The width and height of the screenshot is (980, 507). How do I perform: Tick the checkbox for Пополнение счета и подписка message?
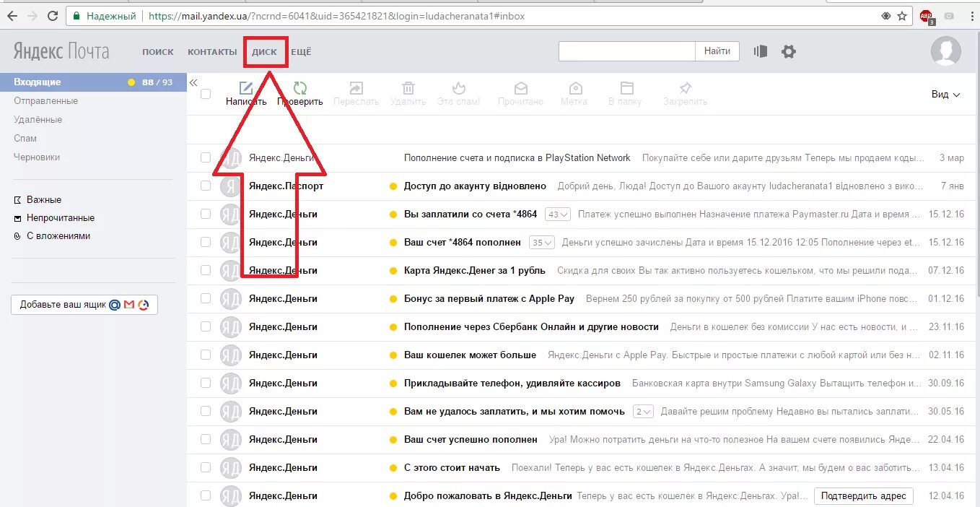(x=206, y=157)
